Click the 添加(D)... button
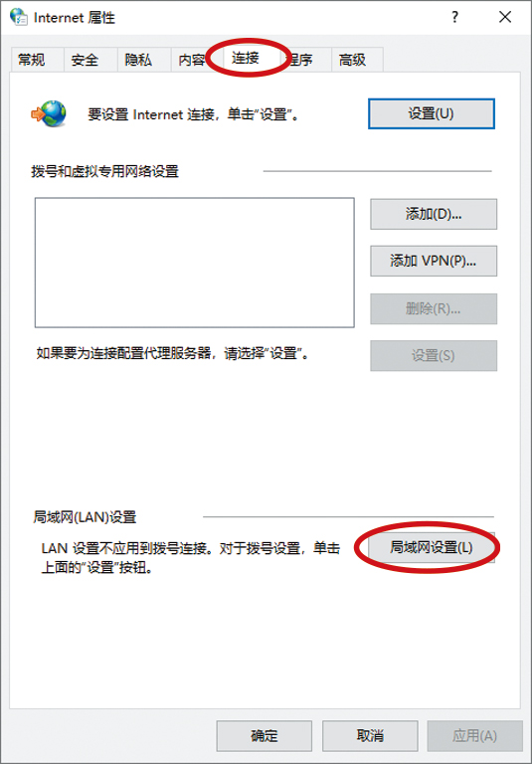Screen dimensions: 532x764 click(x=434, y=214)
